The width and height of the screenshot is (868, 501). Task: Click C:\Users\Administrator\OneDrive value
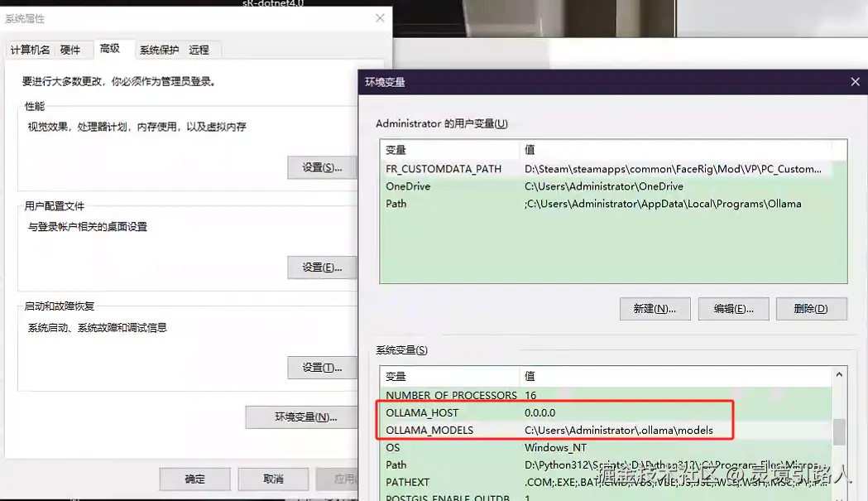click(604, 186)
